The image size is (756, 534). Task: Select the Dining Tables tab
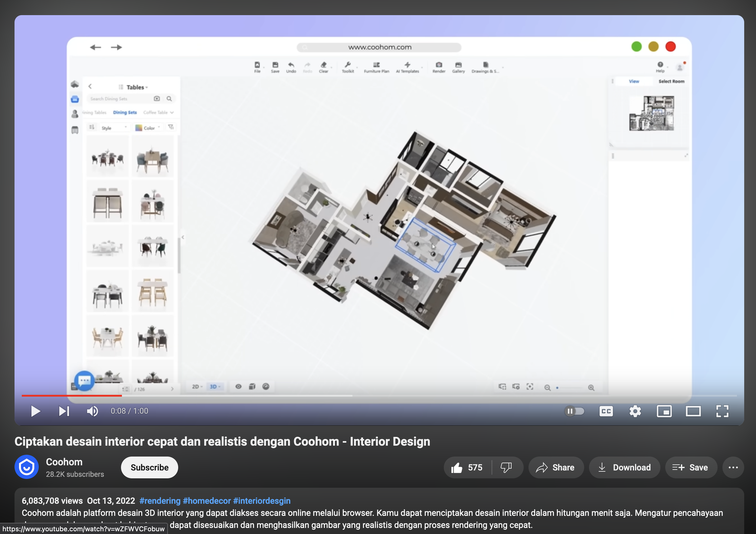[94, 113]
